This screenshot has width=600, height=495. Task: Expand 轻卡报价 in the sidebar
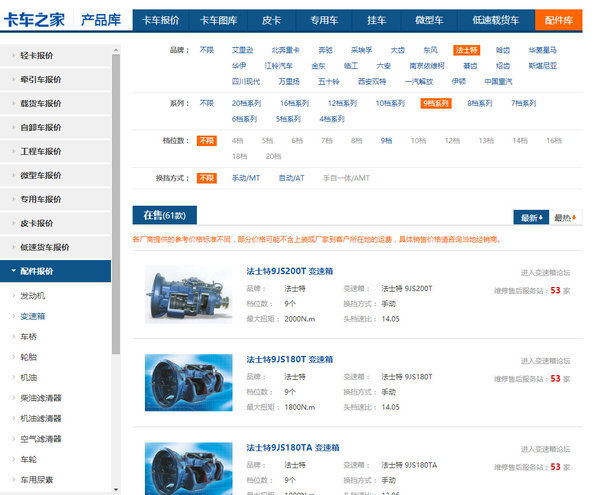click(55, 55)
